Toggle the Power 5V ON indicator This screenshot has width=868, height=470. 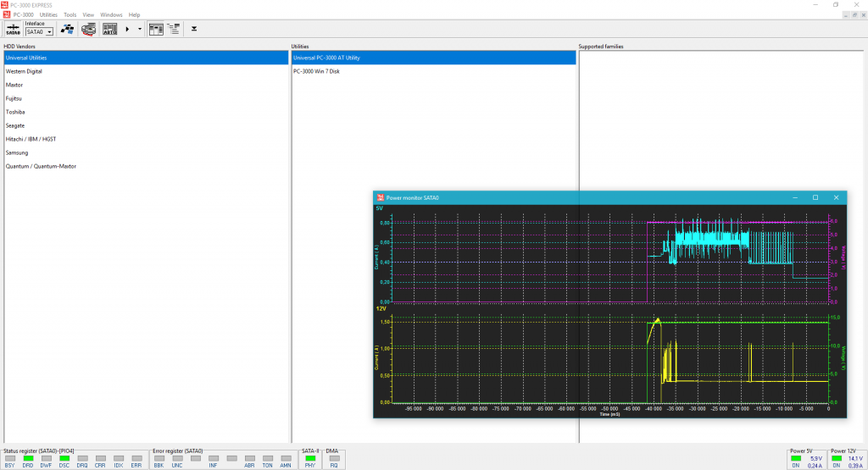pos(796,458)
